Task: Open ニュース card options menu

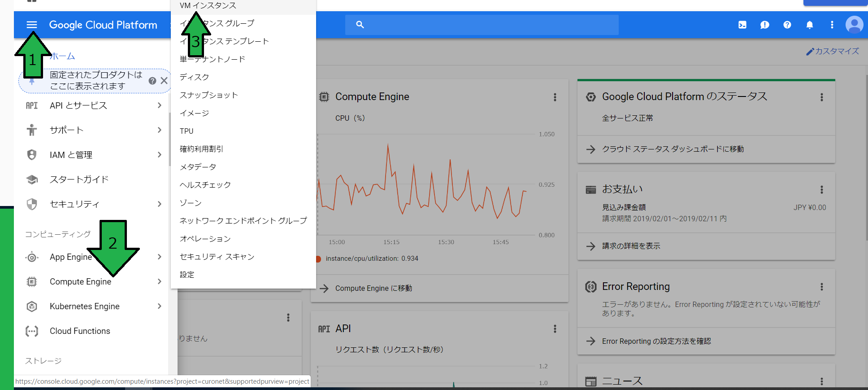Action: pos(822,381)
